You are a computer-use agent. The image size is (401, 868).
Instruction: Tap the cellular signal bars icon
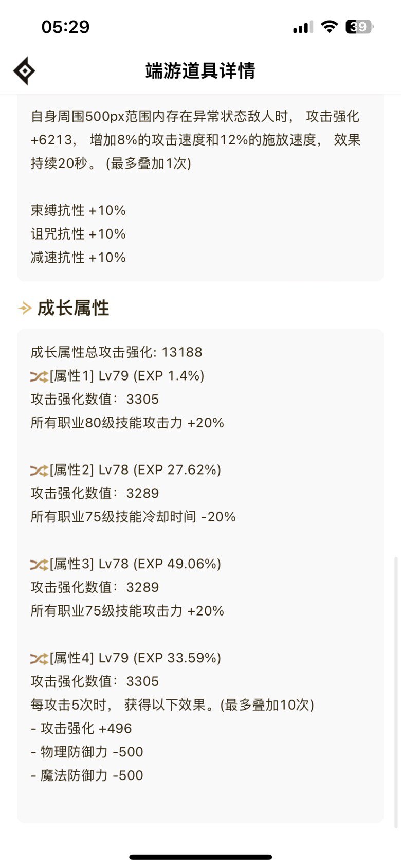(x=303, y=27)
